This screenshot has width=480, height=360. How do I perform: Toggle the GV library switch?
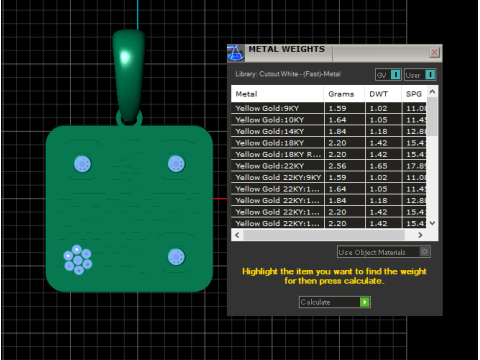(x=388, y=75)
